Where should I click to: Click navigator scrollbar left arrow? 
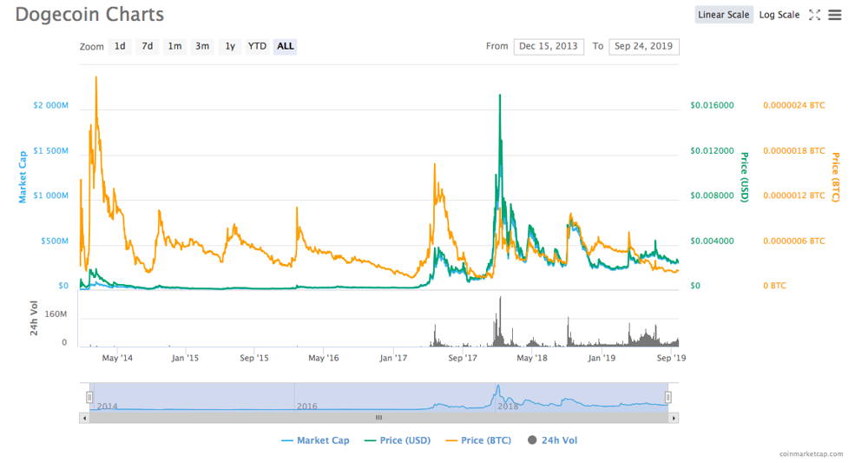tap(84, 418)
